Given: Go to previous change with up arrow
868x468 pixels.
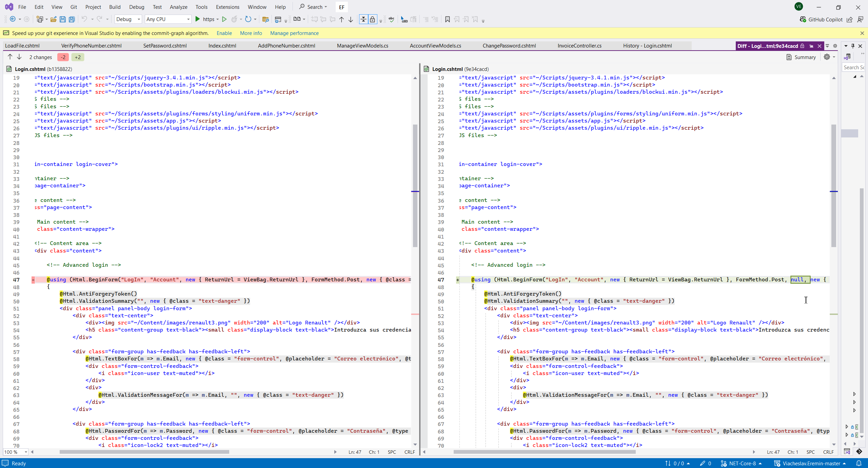Looking at the screenshot, I should click(x=10, y=57).
